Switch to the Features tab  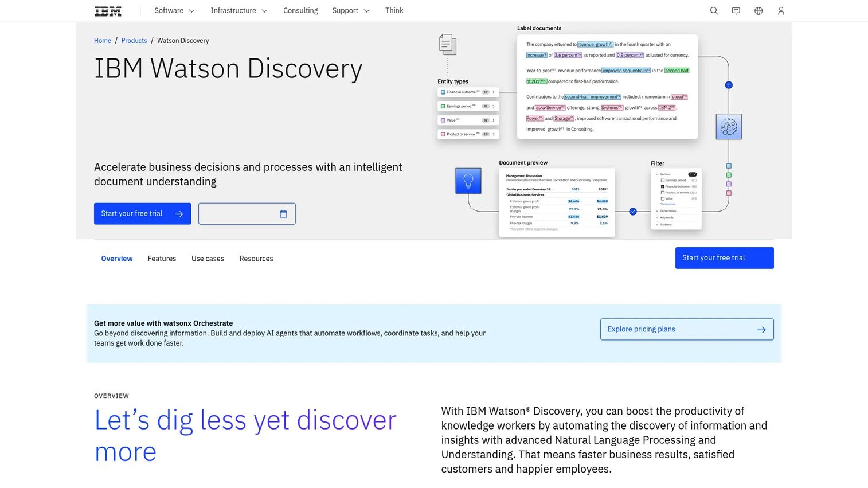tap(162, 259)
